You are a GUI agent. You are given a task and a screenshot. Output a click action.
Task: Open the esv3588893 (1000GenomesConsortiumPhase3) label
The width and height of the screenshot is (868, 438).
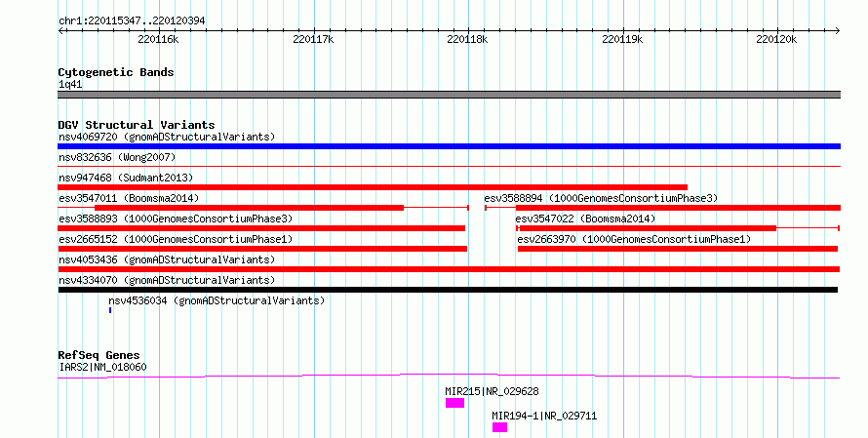click(176, 219)
